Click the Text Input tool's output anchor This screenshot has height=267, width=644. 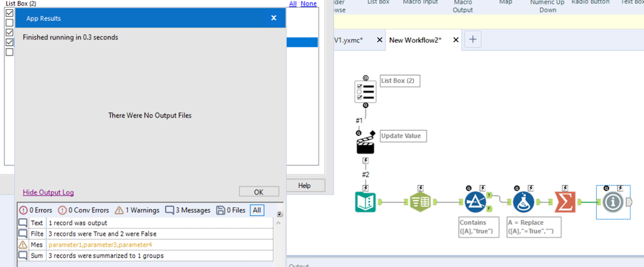379,202
